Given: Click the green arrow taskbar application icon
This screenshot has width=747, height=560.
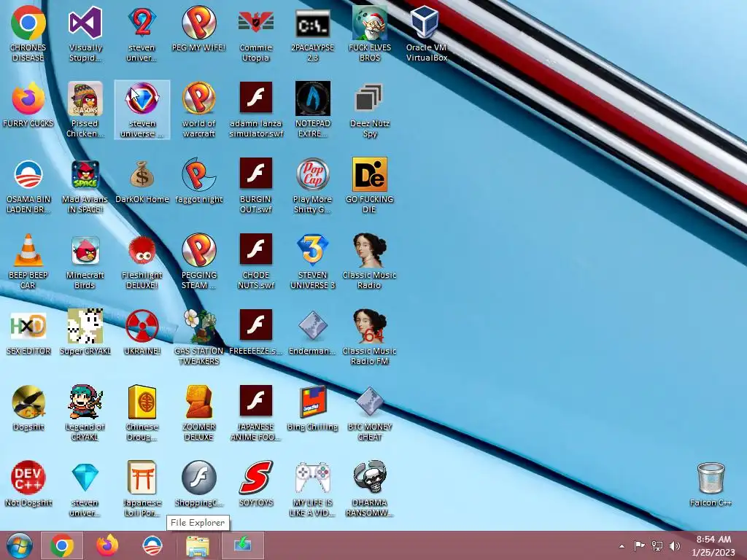Looking at the screenshot, I should (242, 545).
